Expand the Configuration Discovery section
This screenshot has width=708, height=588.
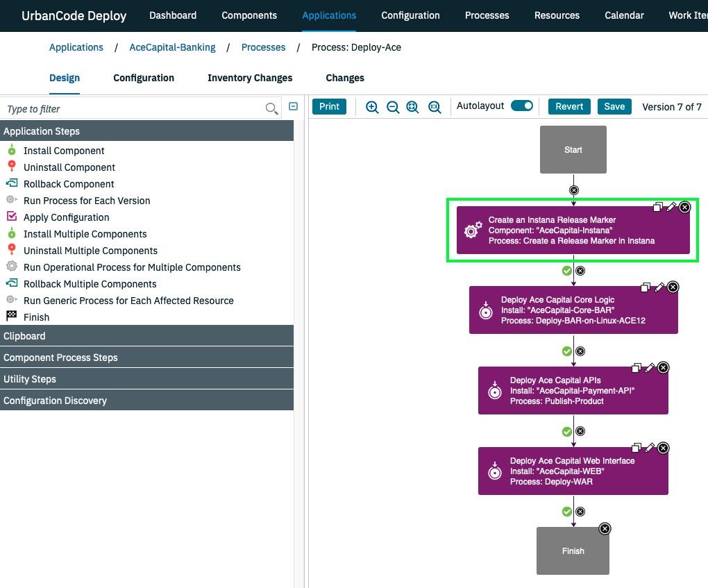pos(146,400)
